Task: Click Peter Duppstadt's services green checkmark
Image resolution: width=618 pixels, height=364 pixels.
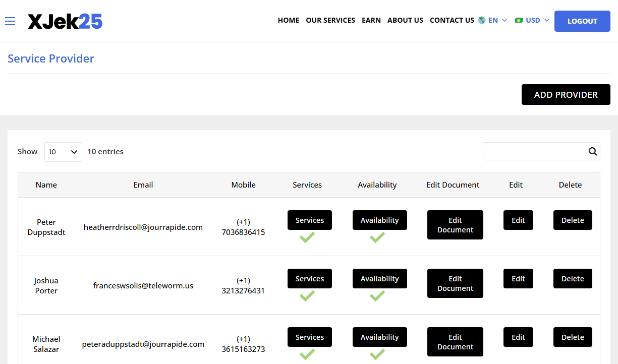Action: coord(307,237)
